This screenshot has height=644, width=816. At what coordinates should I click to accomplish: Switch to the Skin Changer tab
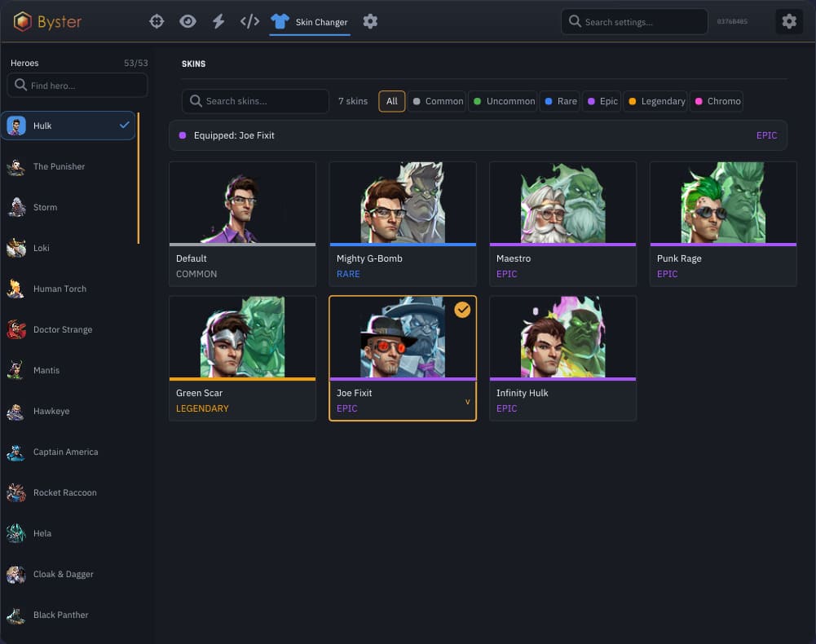click(x=309, y=22)
